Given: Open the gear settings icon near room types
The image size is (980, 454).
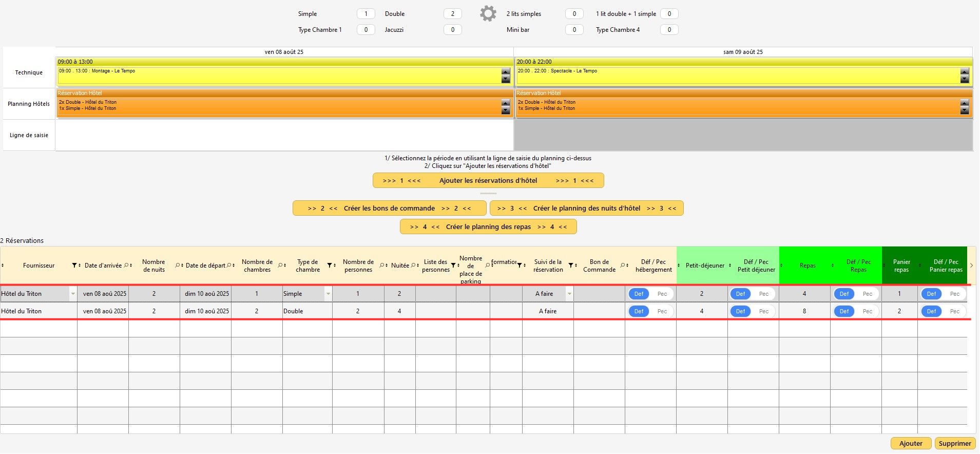Looking at the screenshot, I should 488,14.
